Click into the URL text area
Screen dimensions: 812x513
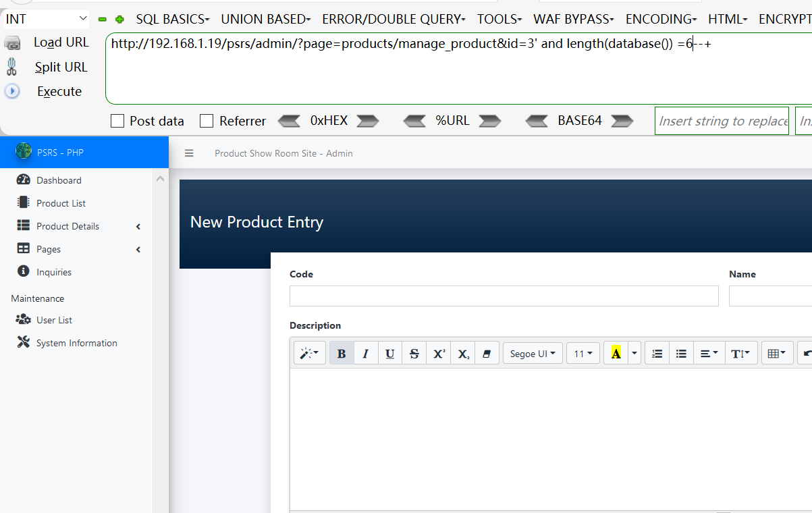click(459, 69)
